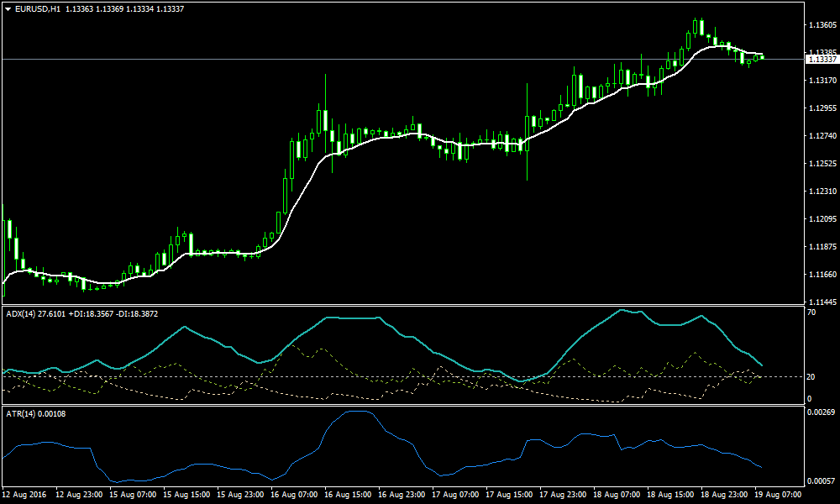The height and width of the screenshot is (504, 840).
Task: Click the horizontal price line near 1.13385
Action: 420,59
